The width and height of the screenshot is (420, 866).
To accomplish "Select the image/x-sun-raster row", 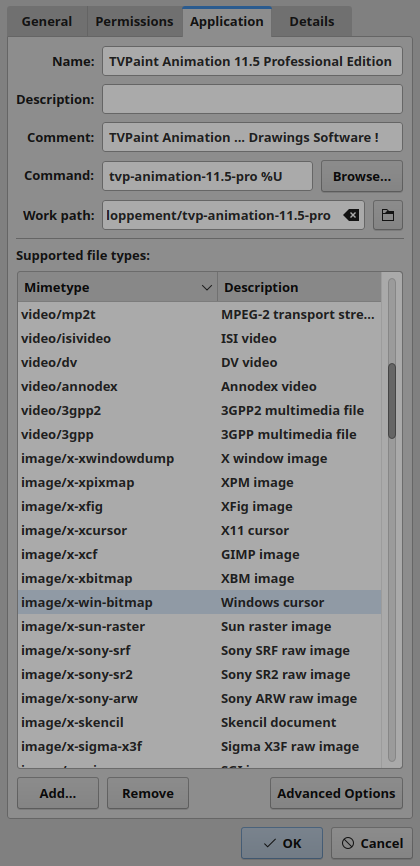I will tap(200, 627).
